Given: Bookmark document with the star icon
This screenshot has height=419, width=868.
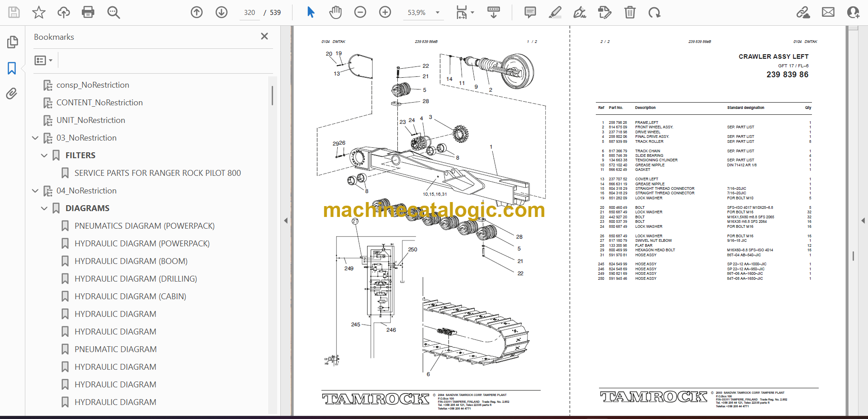Looking at the screenshot, I should click(x=39, y=12).
